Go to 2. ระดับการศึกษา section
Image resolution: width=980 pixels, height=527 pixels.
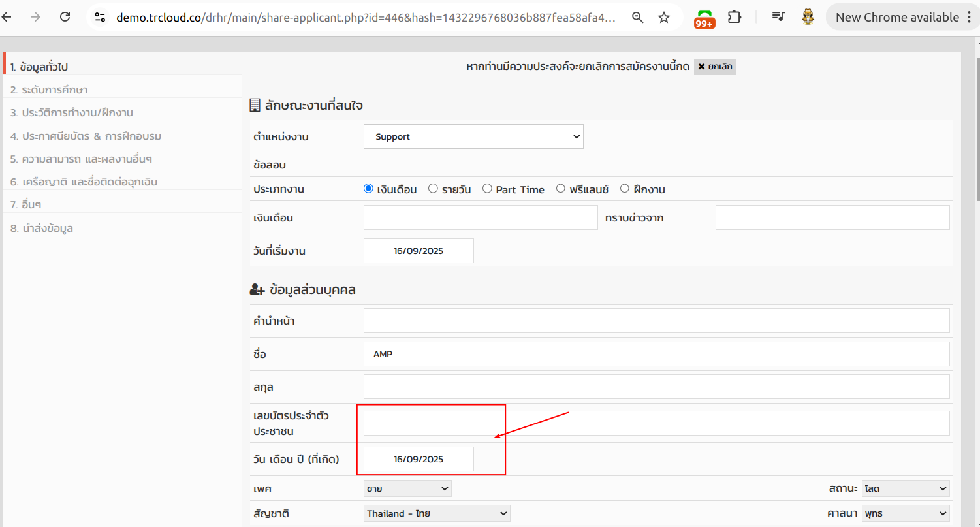click(x=49, y=89)
